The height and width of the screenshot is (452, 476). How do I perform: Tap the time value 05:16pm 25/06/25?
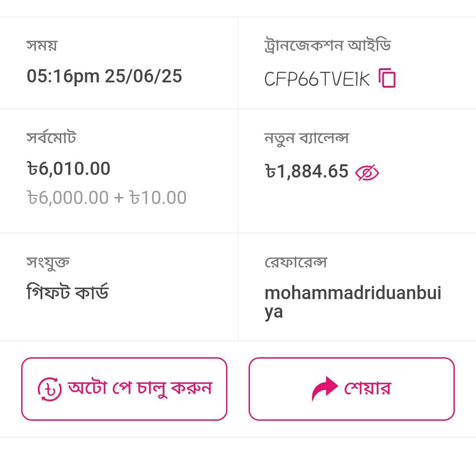[104, 76]
